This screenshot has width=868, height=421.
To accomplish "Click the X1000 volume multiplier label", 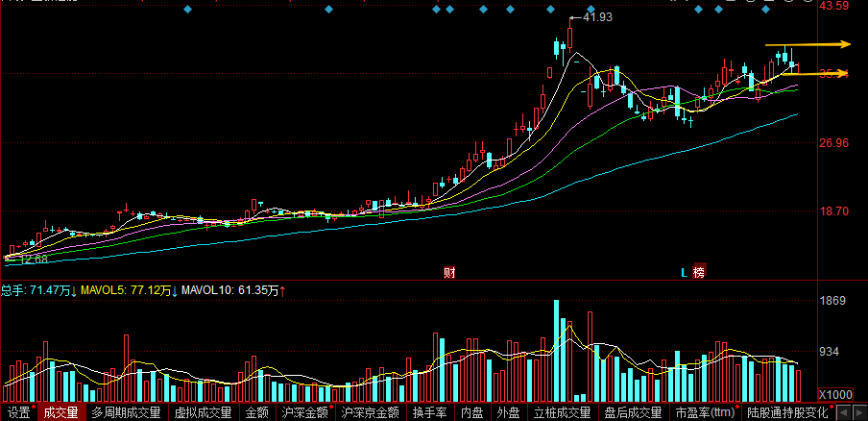I will [834, 394].
